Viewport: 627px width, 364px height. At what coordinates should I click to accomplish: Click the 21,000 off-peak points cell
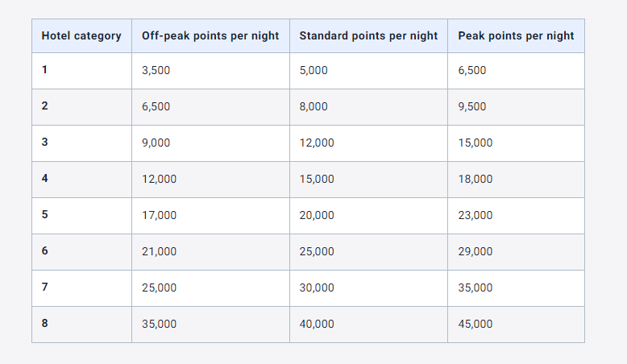pos(159,252)
